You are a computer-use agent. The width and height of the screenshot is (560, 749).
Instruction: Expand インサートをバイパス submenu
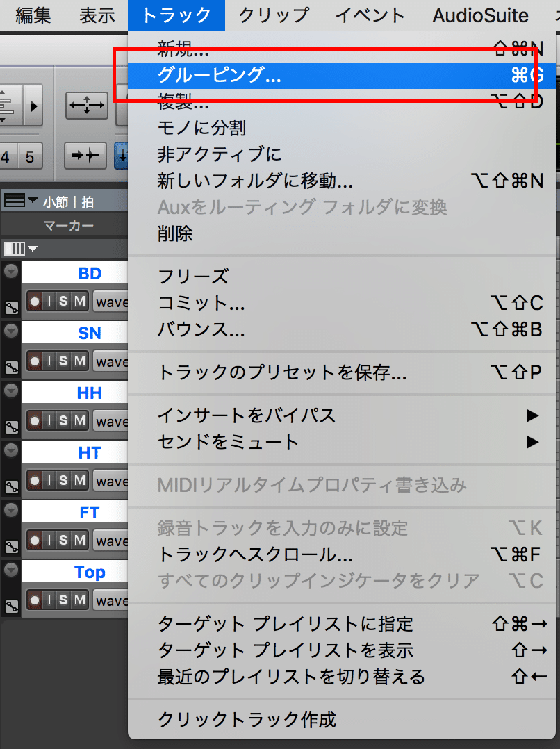[343, 415]
